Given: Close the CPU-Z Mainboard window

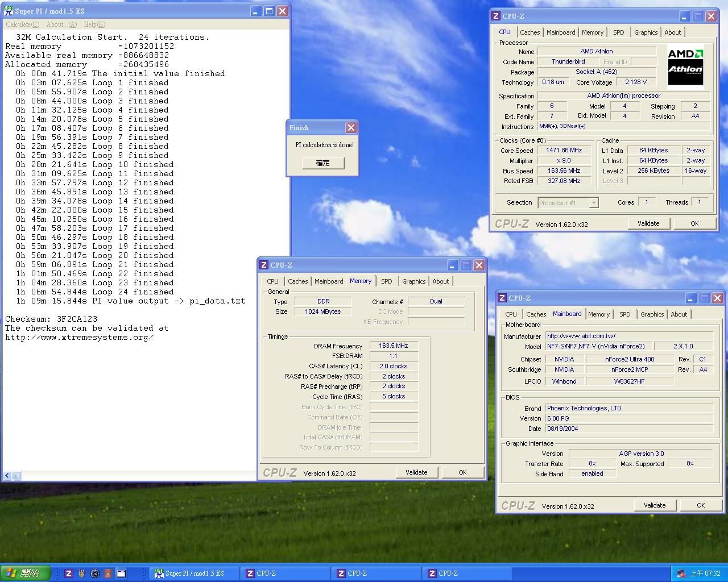Looking at the screenshot, I should click(717, 298).
